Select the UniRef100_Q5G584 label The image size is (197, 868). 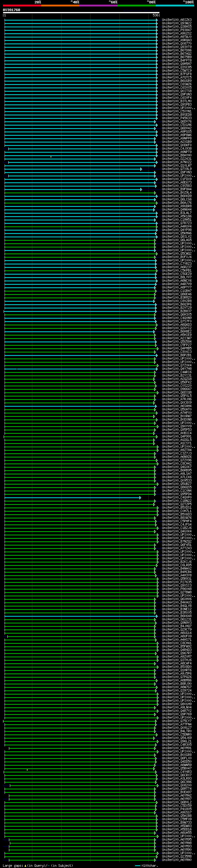177,342
